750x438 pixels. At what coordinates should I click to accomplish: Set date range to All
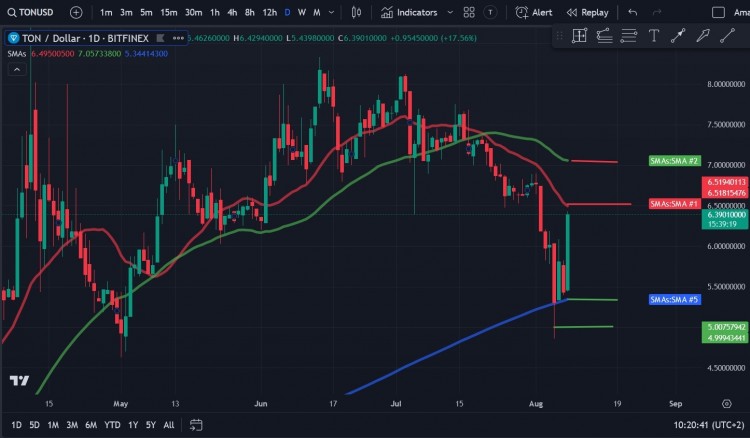point(169,425)
